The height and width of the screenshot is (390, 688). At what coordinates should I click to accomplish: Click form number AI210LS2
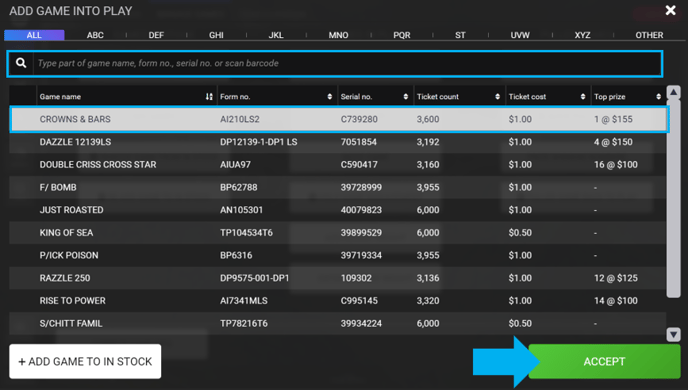pyautogui.click(x=240, y=119)
